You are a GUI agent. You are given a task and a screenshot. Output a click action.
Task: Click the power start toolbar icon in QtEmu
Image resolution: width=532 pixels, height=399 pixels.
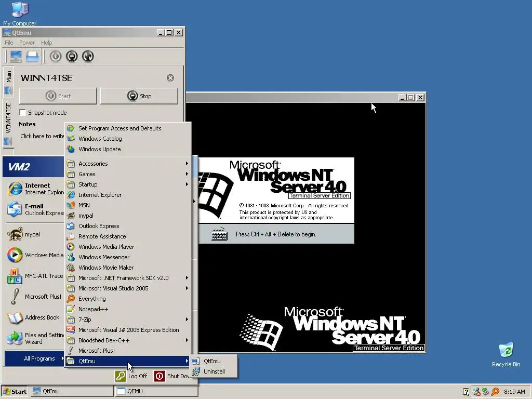pyautogui.click(x=56, y=56)
